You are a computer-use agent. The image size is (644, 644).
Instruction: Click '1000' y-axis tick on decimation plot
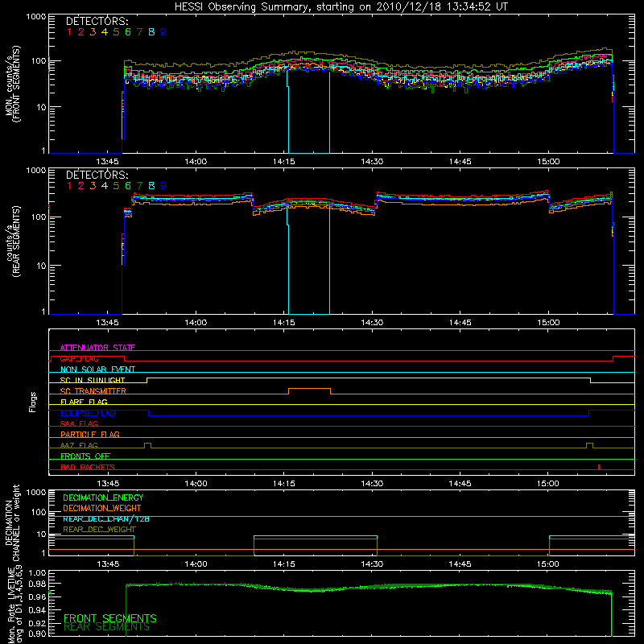[35, 493]
